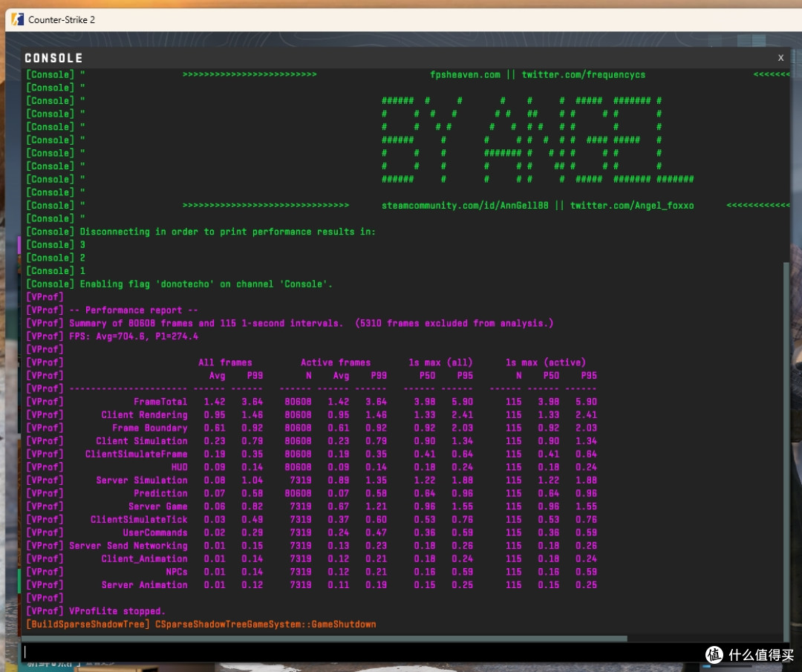Click the console horizontal scrollbar thumb
The height and width of the screenshot is (672, 802).
[x=325, y=639]
